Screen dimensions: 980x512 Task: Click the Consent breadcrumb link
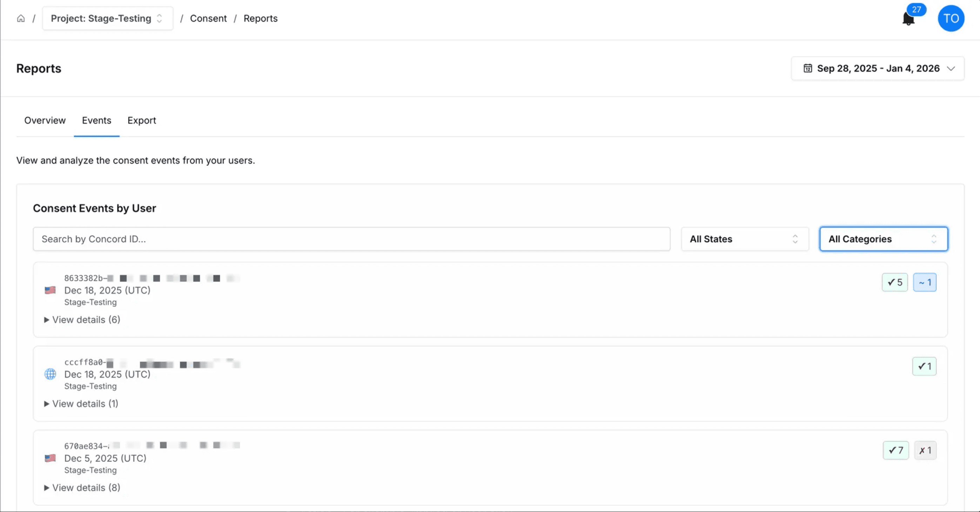click(x=208, y=18)
